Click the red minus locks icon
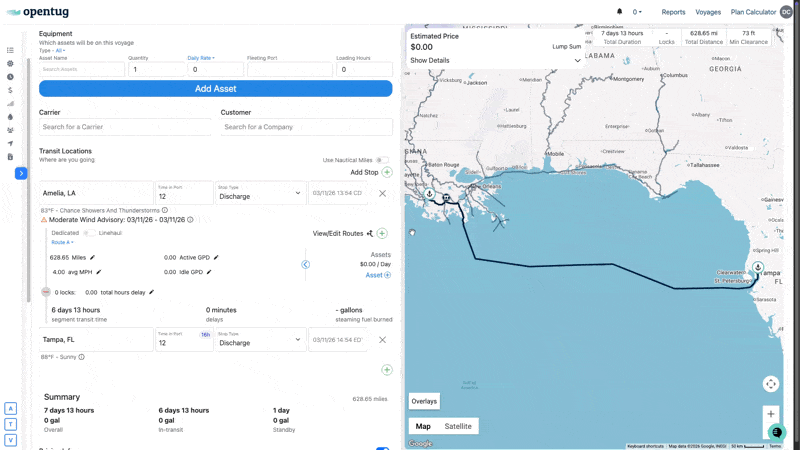Screen dimensions: 800x450 [x=46, y=292]
